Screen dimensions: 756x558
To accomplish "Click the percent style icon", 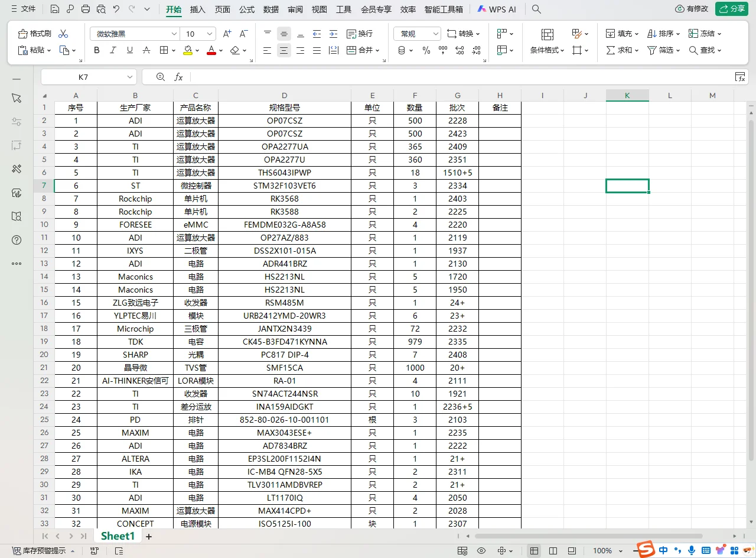I will (426, 50).
